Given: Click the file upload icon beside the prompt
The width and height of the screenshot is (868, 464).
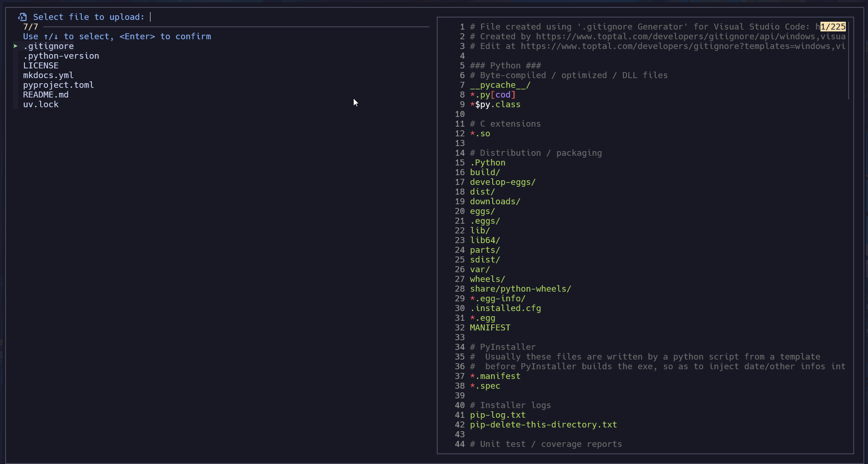Looking at the screenshot, I should click(22, 17).
